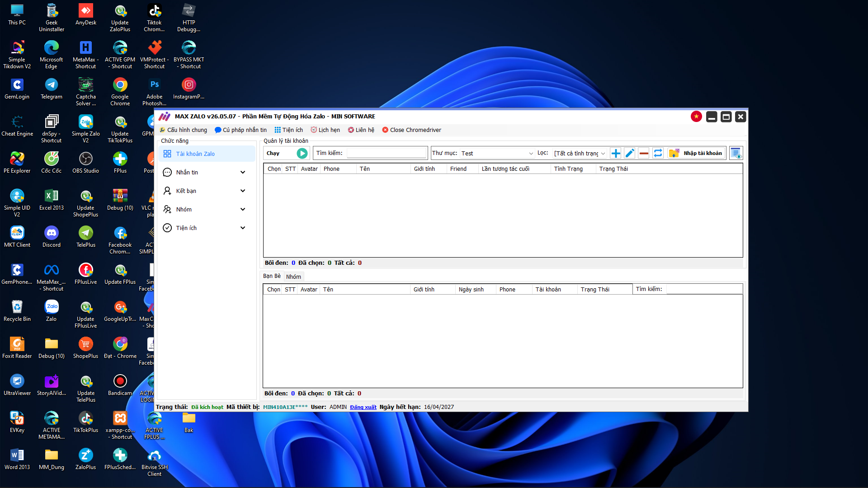Click Nhập tài khoản import button
Viewport: 868px width, 488px height.
point(697,153)
